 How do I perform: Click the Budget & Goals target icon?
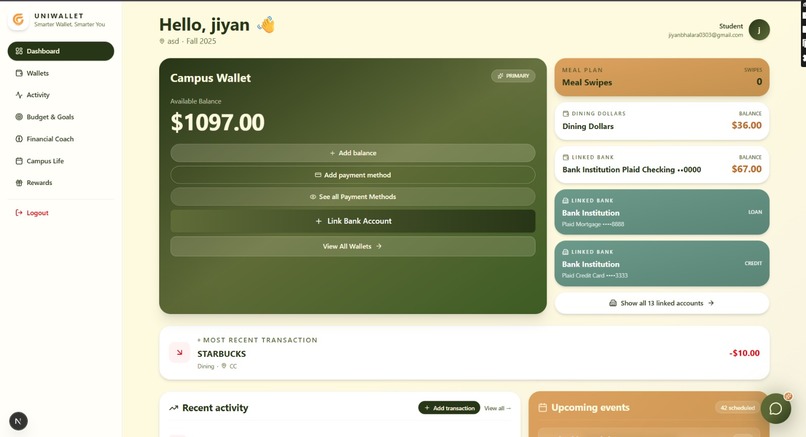pyautogui.click(x=19, y=117)
